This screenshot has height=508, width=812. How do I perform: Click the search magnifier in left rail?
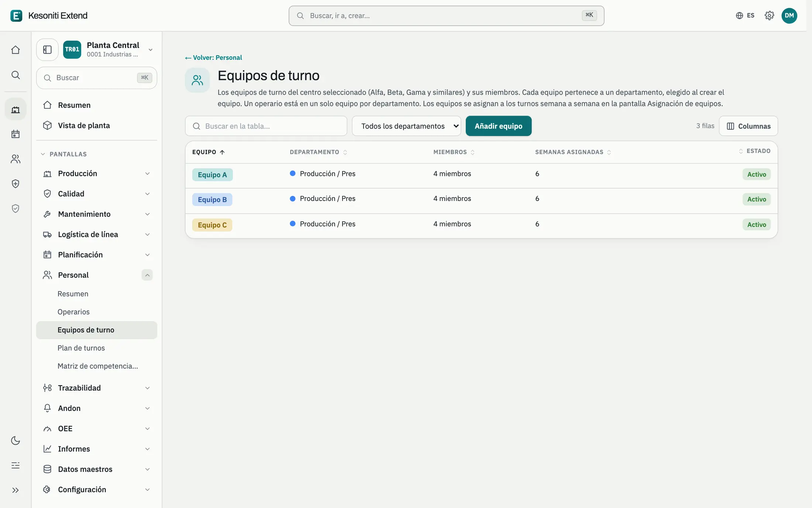click(16, 75)
